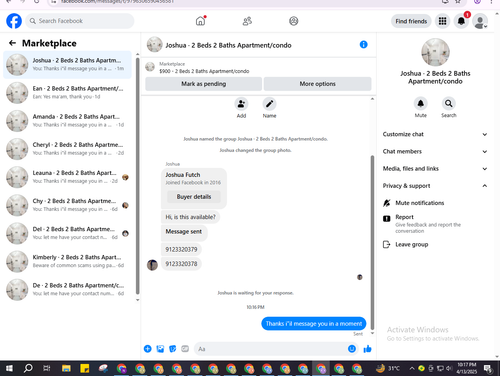Click Mark as pending button

pos(203,84)
